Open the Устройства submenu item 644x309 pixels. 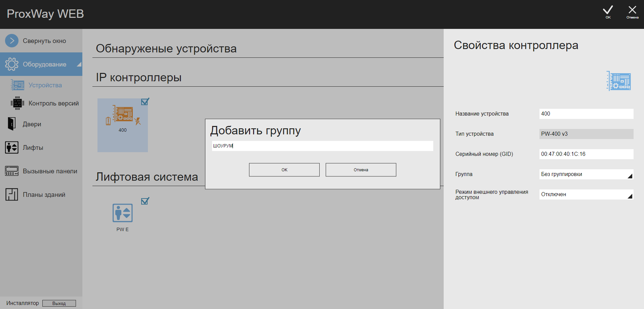pos(45,85)
